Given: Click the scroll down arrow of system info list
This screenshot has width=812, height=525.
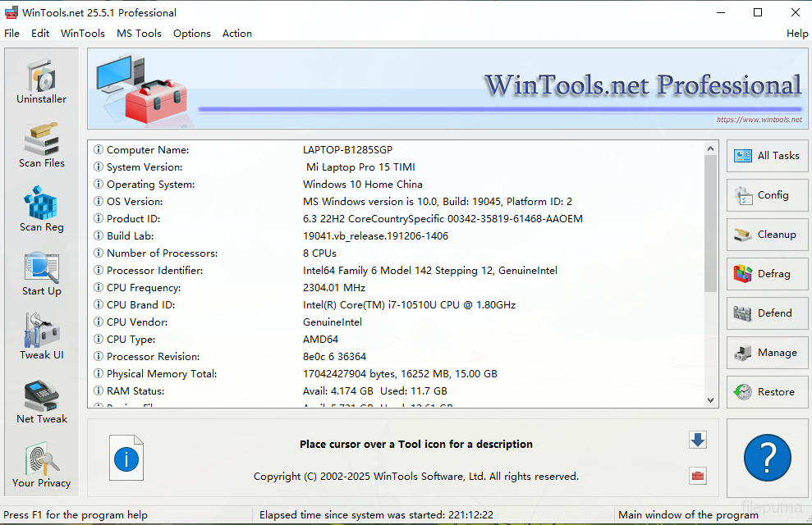Looking at the screenshot, I should coord(710,399).
